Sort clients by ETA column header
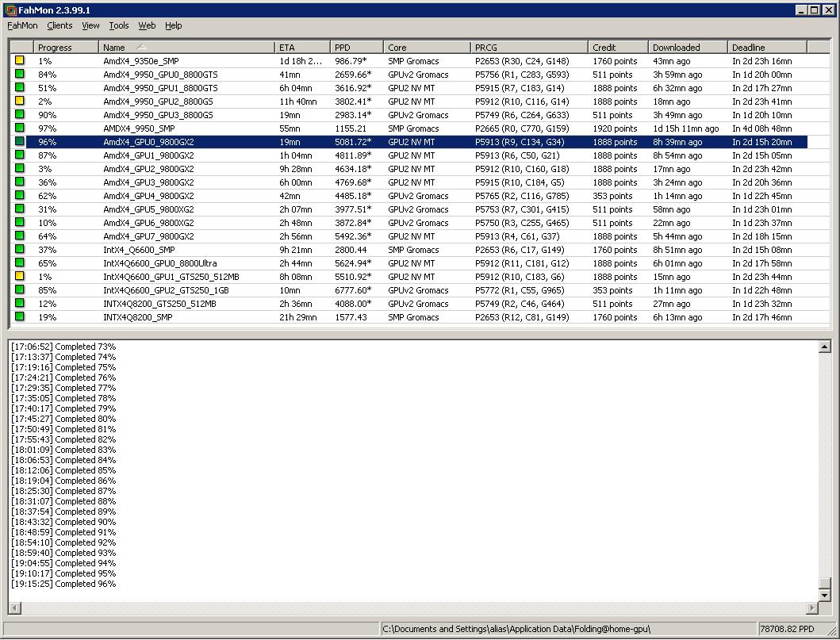 point(302,47)
